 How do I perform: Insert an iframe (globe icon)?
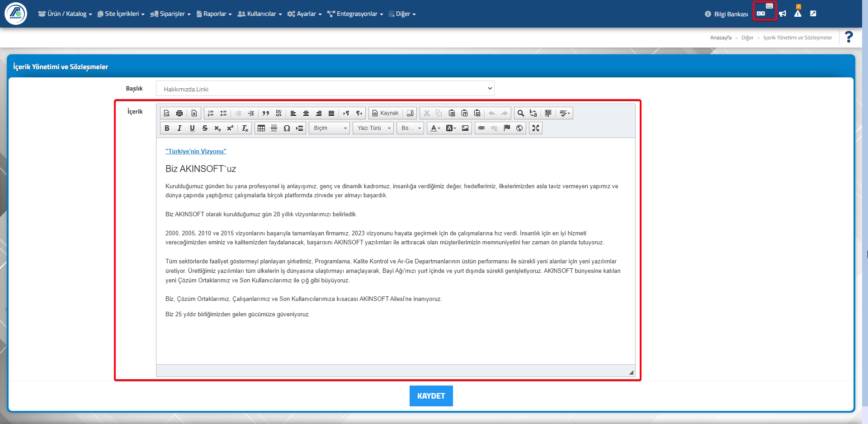[x=519, y=128]
